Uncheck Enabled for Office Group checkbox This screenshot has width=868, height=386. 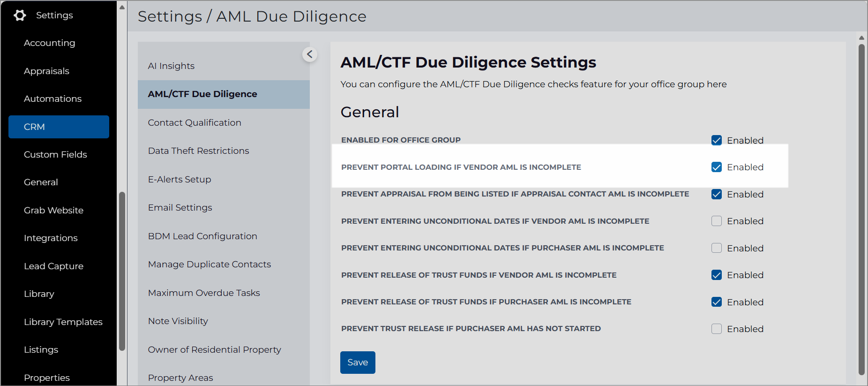coord(716,140)
